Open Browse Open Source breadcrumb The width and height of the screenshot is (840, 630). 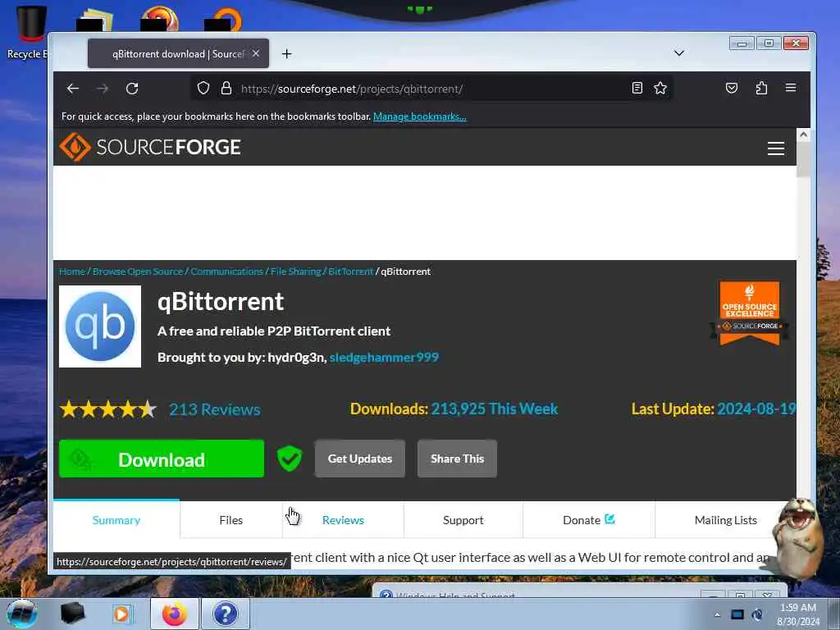coord(138,271)
